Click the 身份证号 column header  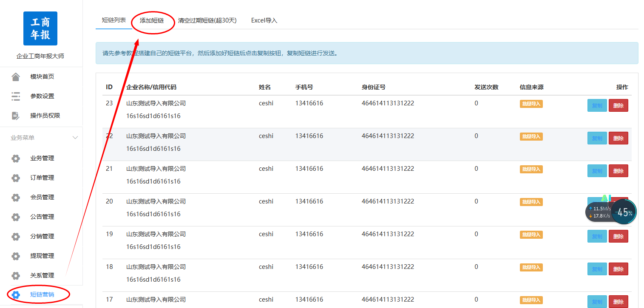tap(374, 87)
